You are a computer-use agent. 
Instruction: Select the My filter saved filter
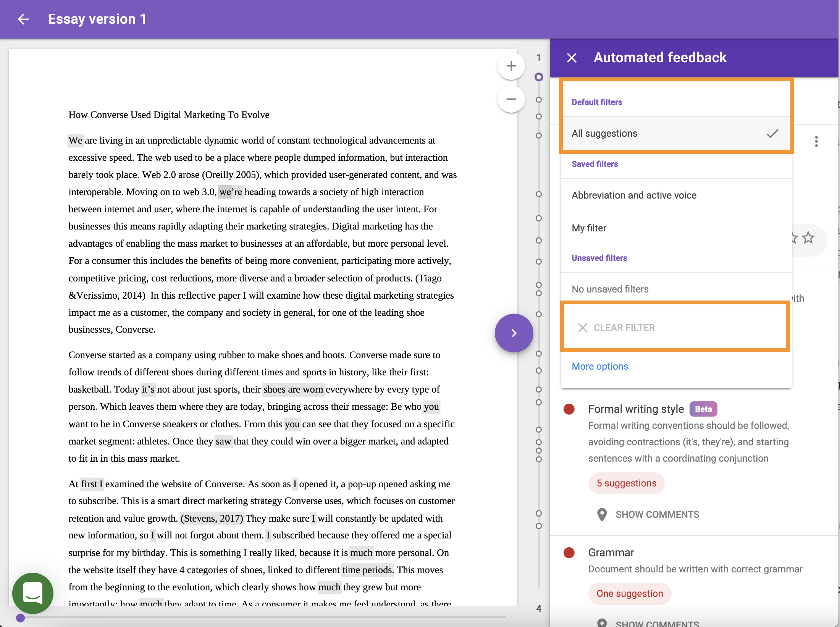click(676, 228)
